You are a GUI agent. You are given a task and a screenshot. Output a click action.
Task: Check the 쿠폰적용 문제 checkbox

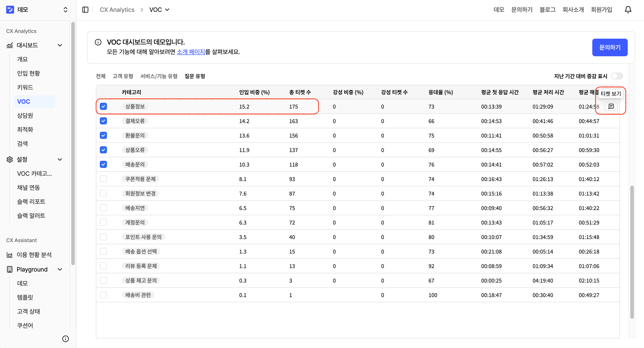[x=103, y=179]
